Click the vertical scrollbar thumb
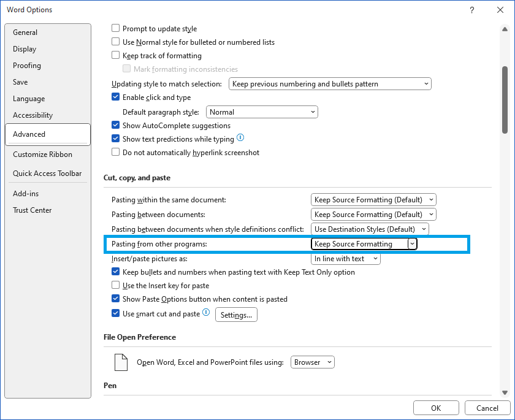Image resolution: width=515 pixels, height=420 pixels. (x=505, y=100)
